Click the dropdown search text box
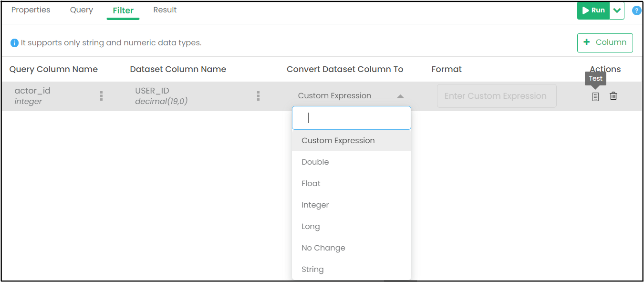 (351, 118)
